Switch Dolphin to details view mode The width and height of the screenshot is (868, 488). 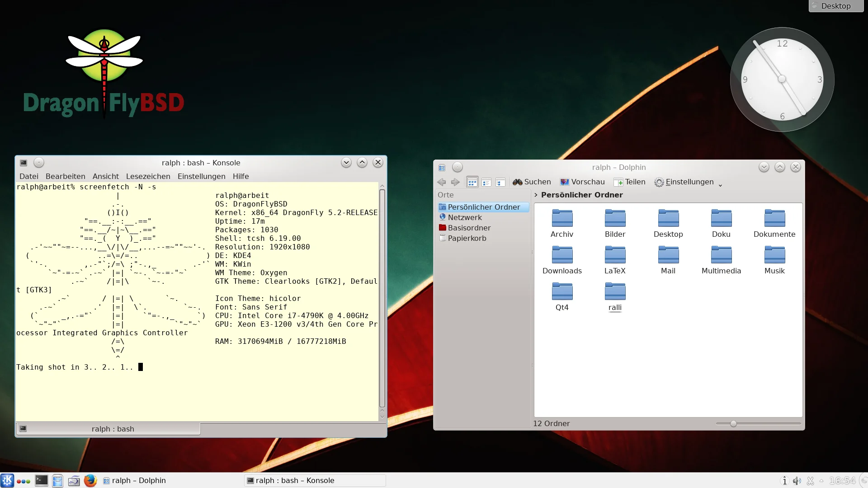(500, 182)
